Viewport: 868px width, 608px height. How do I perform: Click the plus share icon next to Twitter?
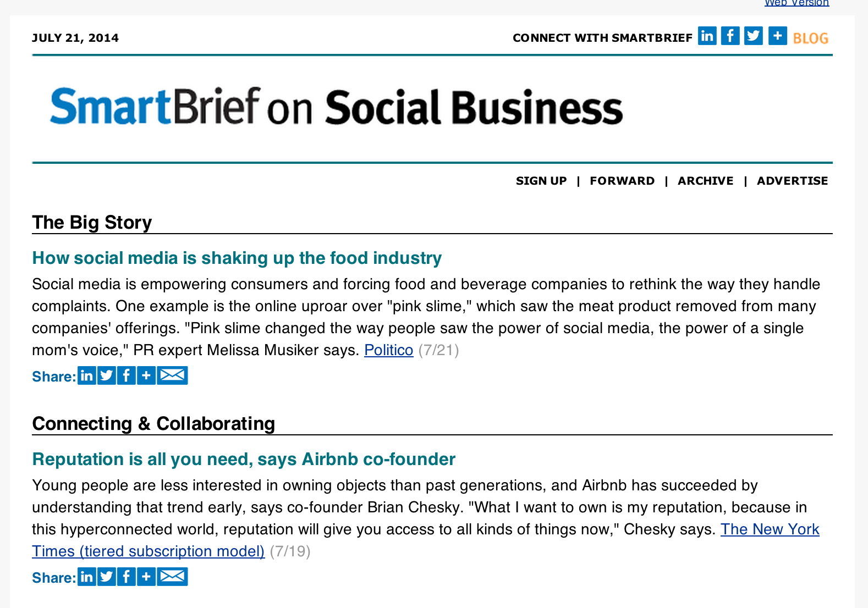pyautogui.click(x=777, y=36)
